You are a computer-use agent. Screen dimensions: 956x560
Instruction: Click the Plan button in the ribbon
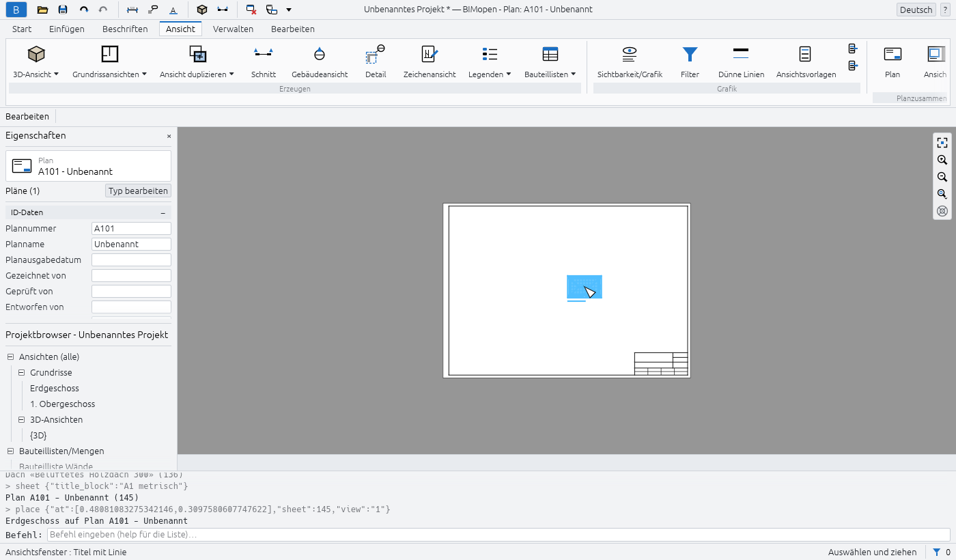point(892,63)
